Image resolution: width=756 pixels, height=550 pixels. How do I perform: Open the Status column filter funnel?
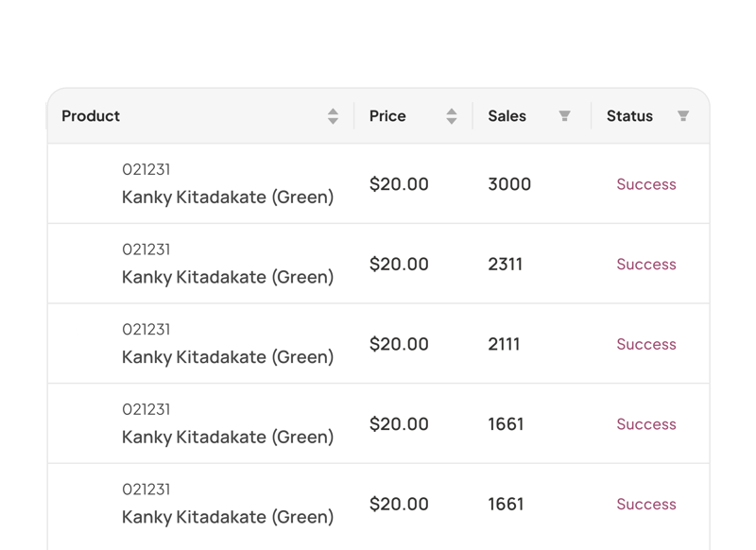click(x=683, y=116)
